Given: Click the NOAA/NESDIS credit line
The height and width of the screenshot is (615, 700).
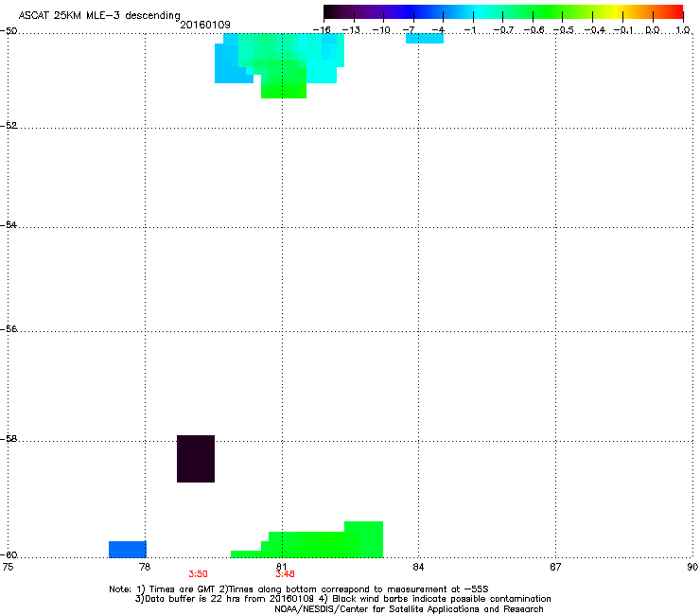Looking at the screenshot, I should (409, 609).
